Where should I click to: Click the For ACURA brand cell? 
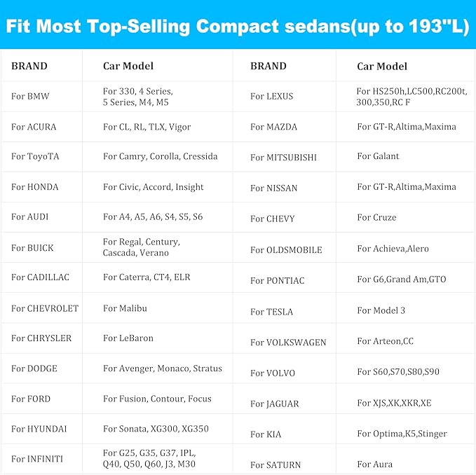(41, 127)
